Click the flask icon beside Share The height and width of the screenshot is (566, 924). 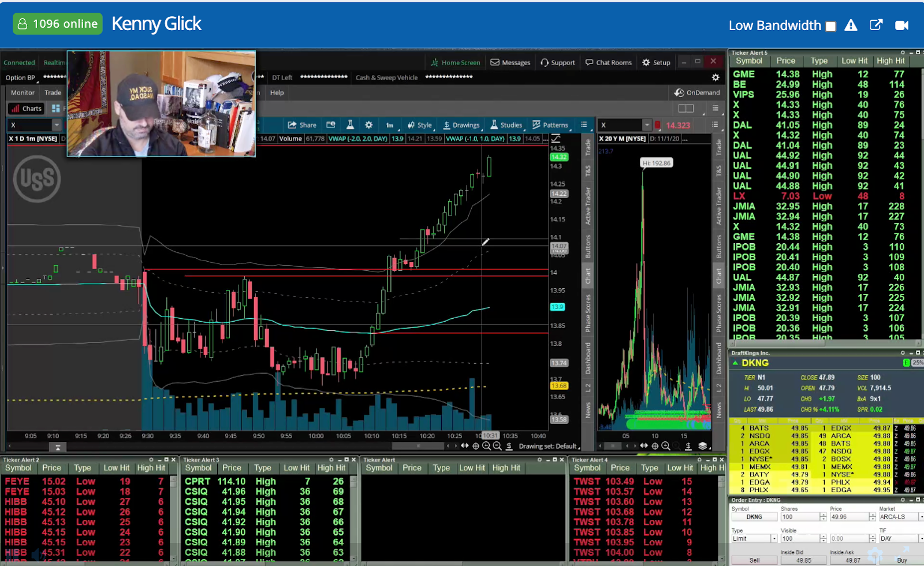point(349,125)
